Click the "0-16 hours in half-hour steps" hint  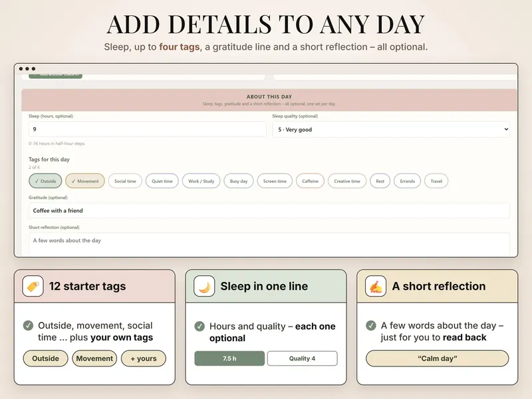[x=57, y=144]
